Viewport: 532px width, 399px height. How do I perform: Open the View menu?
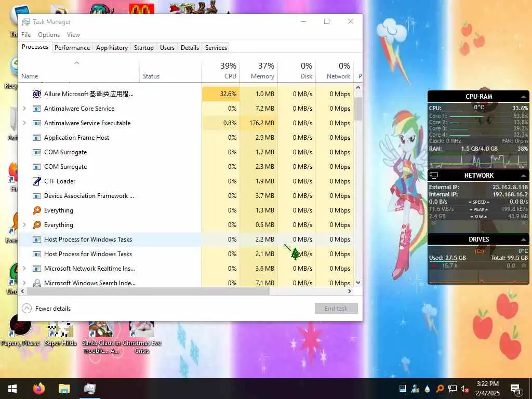pos(73,35)
